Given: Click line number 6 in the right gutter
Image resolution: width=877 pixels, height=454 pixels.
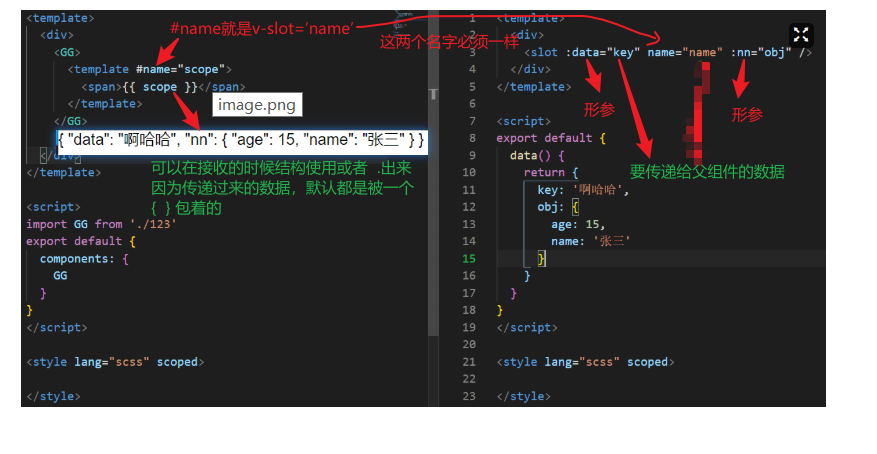Looking at the screenshot, I should point(473,104).
